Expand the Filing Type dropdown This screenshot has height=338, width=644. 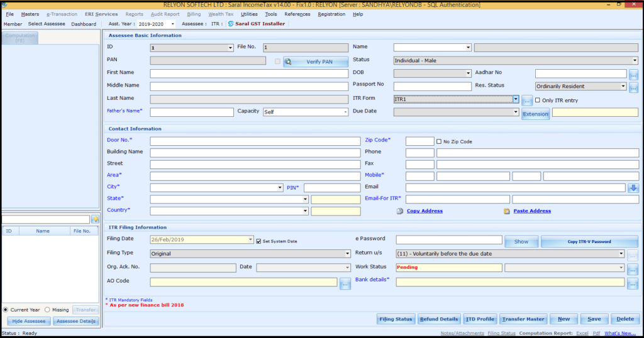[347, 254]
